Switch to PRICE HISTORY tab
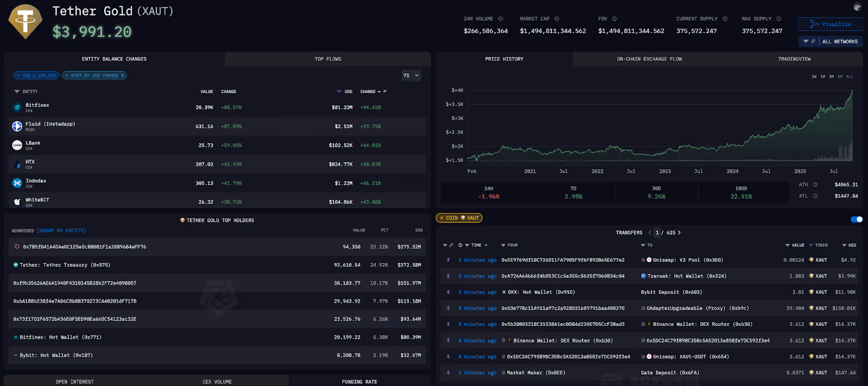This screenshot has height=386, width=868. pyautogui.click(x=504, y=59)
